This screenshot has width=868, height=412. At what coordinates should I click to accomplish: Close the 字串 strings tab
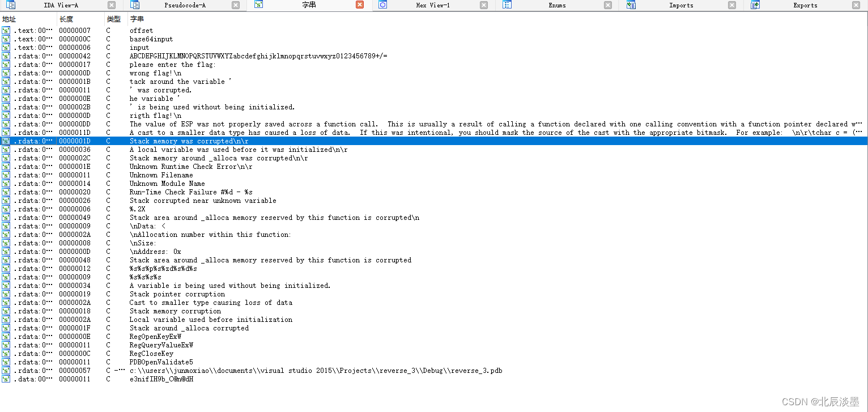(x=360, y=5)
